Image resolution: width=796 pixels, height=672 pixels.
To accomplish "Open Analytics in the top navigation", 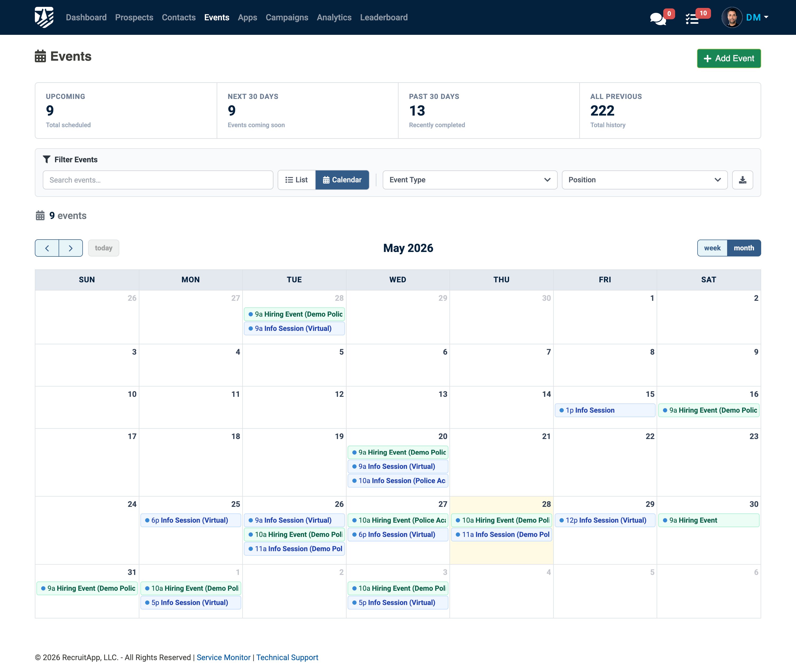I will tap(334, 17).
